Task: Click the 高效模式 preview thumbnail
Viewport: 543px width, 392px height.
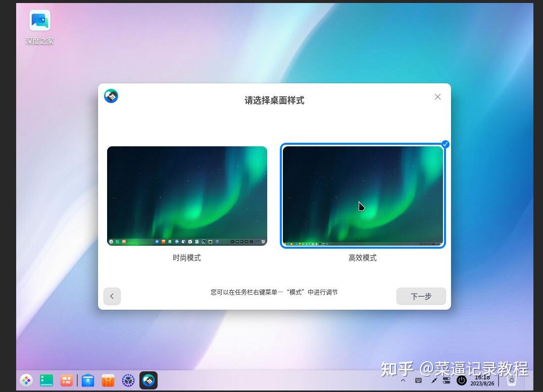Action: pos(362,196)
